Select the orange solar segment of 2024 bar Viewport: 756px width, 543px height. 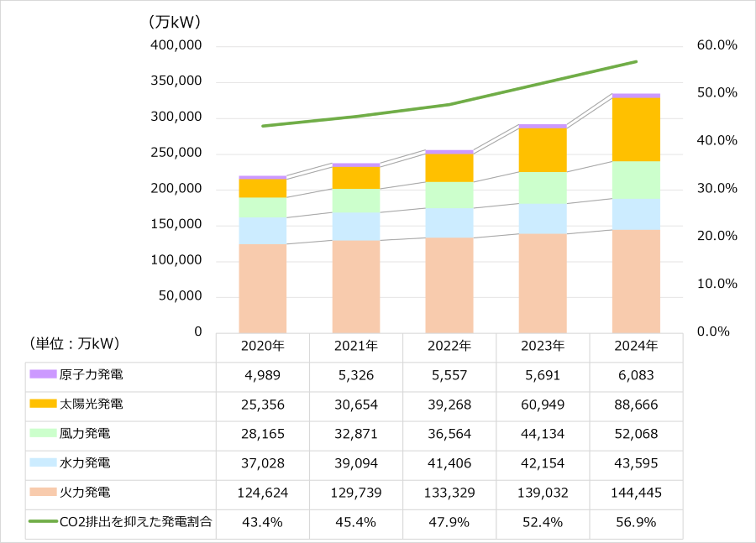click(636, 129)
